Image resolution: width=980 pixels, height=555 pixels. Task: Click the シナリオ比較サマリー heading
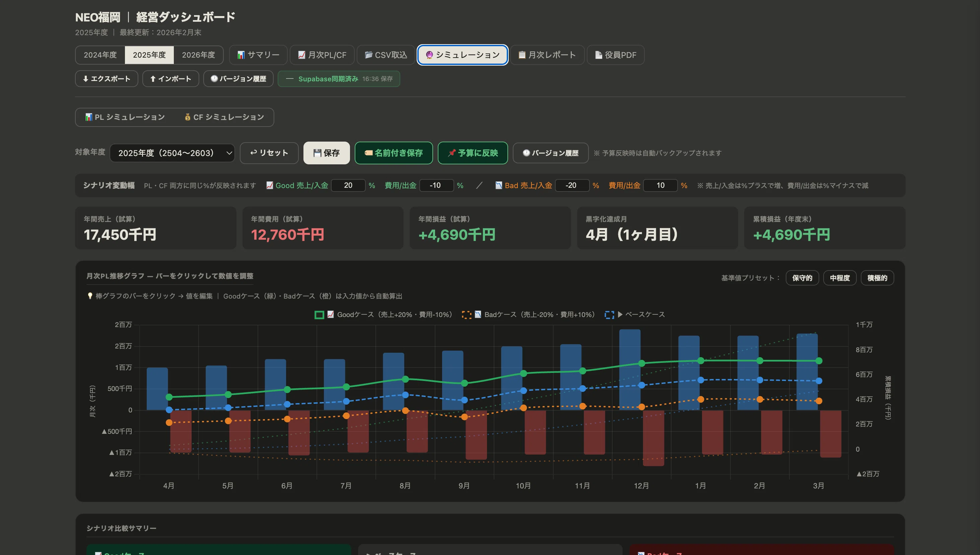(x=121, y=528)
